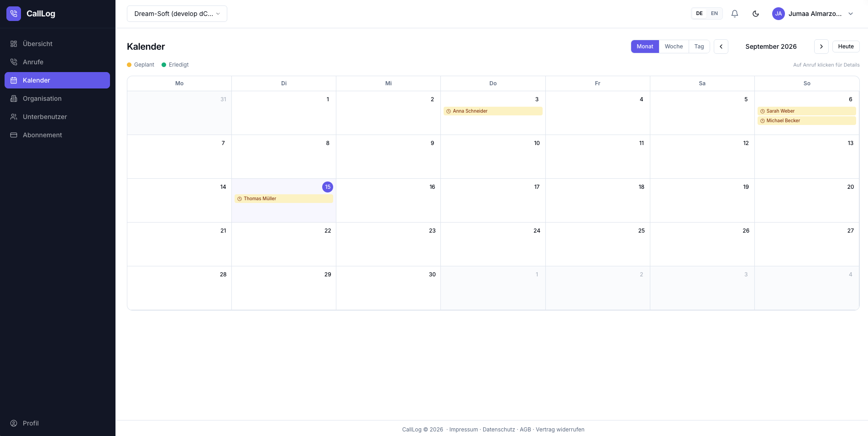Click the green Erledigt legend dot
This screenshot has height=436, width=868.
(164, 65)
